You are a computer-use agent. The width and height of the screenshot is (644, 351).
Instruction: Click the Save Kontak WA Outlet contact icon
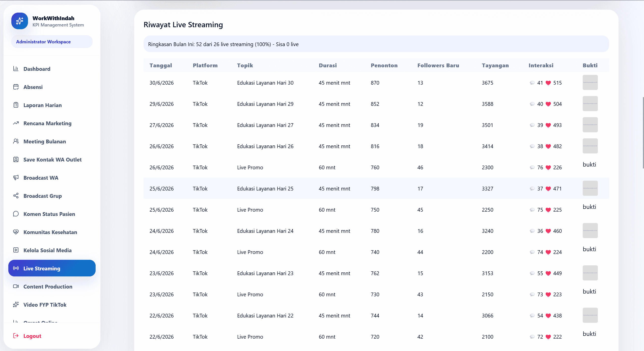point(16,159)
